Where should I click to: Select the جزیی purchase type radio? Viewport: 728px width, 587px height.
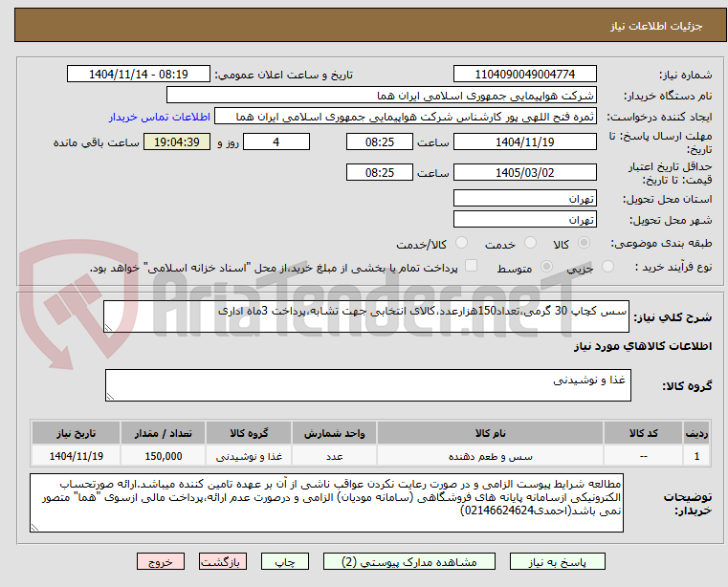[x=607, y=267]
